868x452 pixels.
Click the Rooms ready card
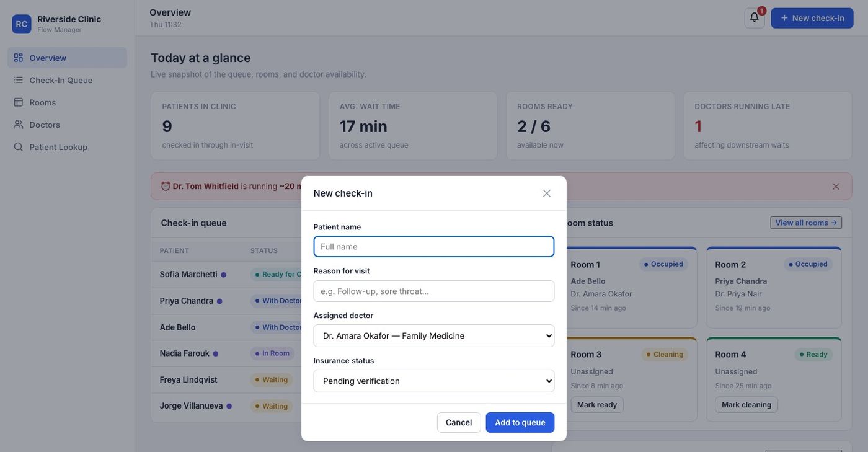pyautogui.click(x=590, y=126)
